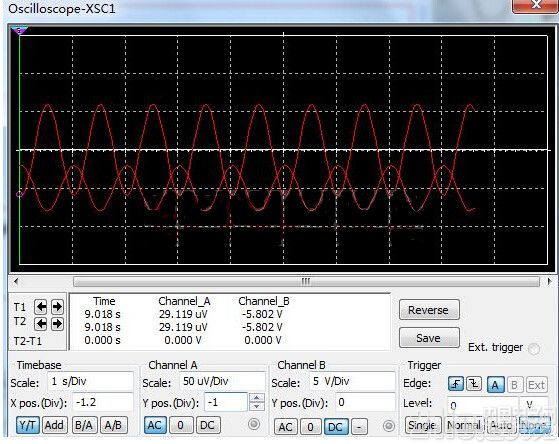The width and height of the screenshot is (559, 444).
Task: Click Channel A Scale field showing 50 uV/Div
Action: 222,382
